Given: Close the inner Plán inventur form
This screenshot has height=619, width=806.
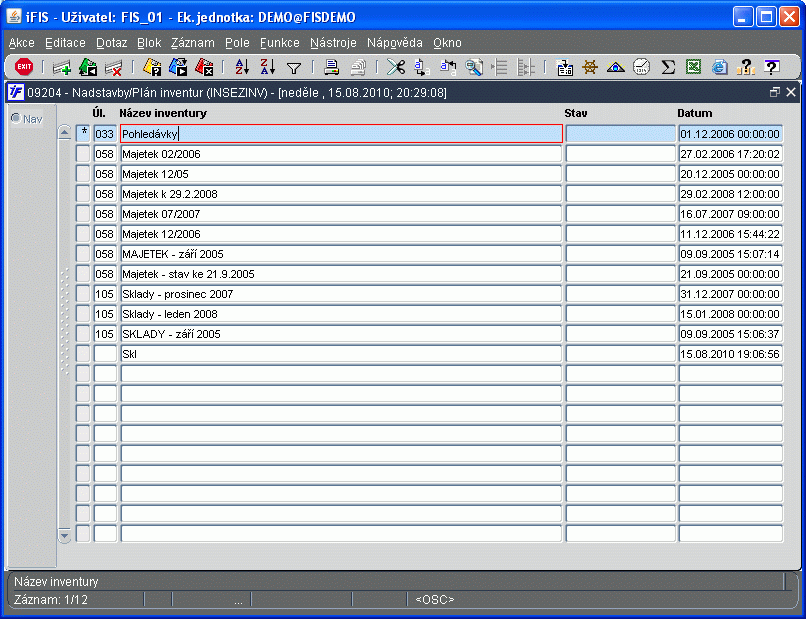Looking at the screenshot, I should [791, 93].
